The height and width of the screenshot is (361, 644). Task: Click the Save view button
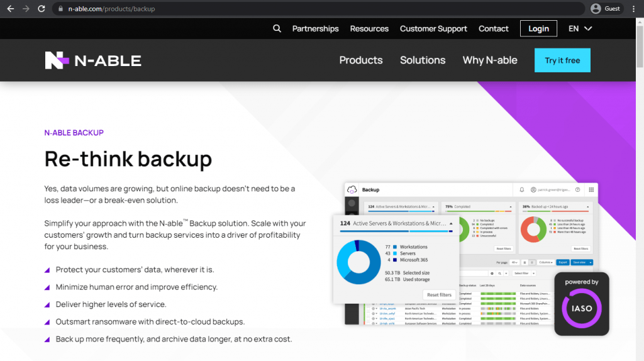tap(579, 262)
